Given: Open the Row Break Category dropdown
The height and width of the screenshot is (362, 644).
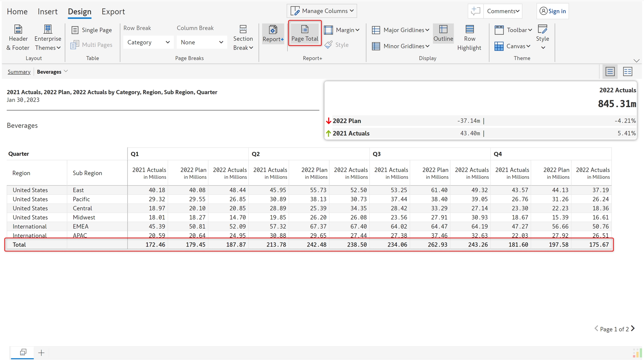Looking at the screenshot, I should coord(148,42).
